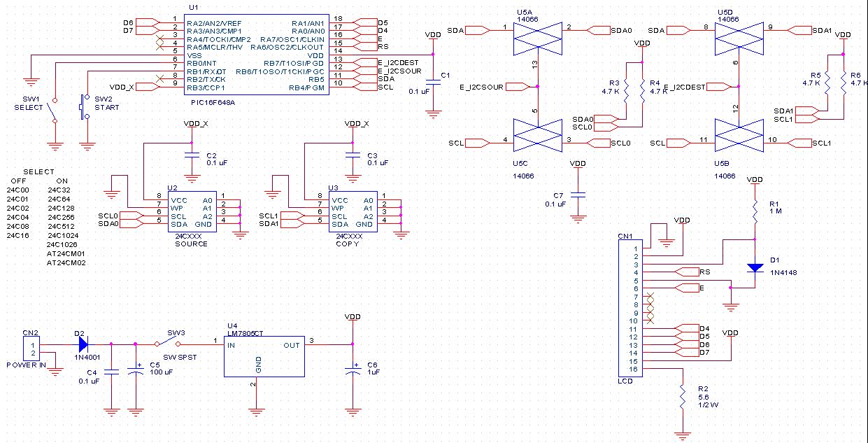The width and height of the screenshot is (868, 443).
Task: Select the D2 1N4001 diode symbol
Action: [x=83, y=344]
